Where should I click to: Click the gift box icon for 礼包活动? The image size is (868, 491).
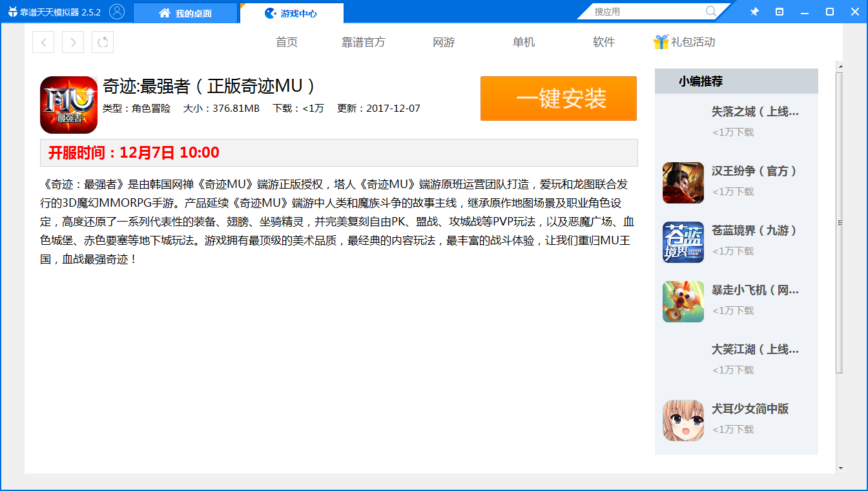(x=661, y=42)
